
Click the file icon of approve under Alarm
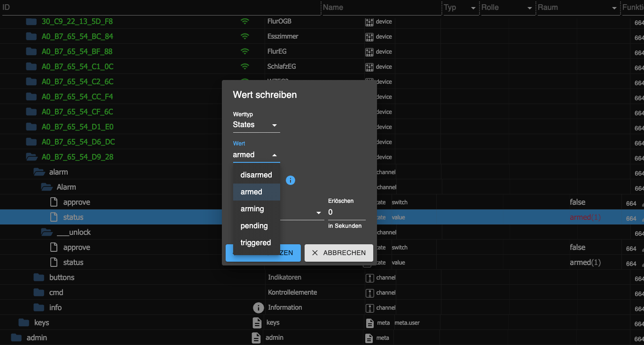54,202
